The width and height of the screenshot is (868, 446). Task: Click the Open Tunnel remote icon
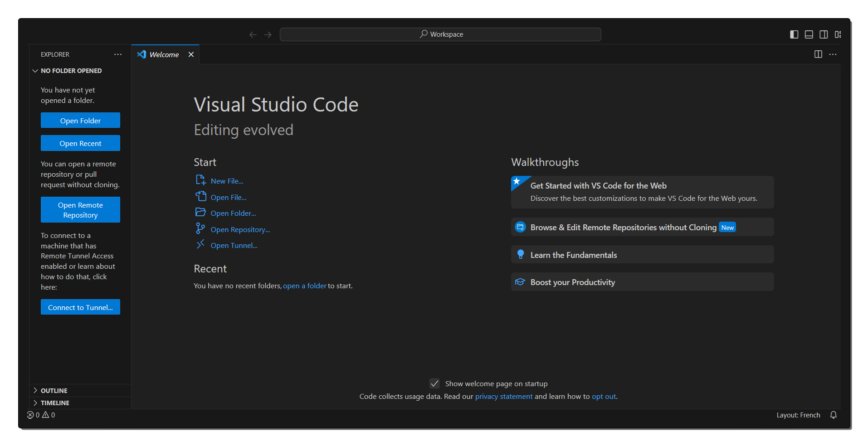200,244
